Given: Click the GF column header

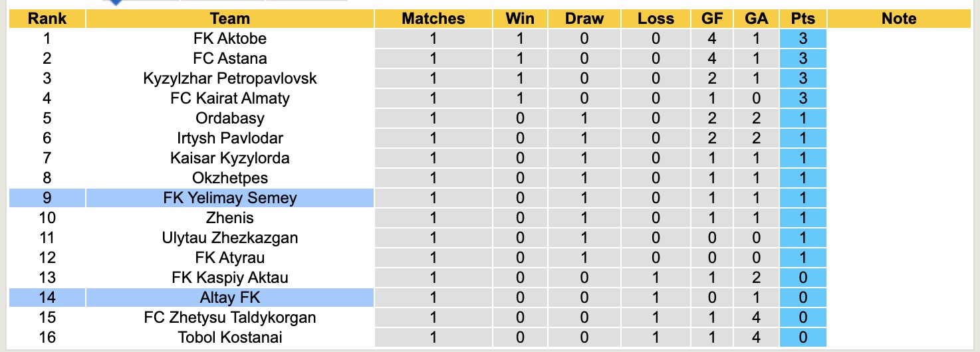Looking at the screenshot, I should (712, 19).
